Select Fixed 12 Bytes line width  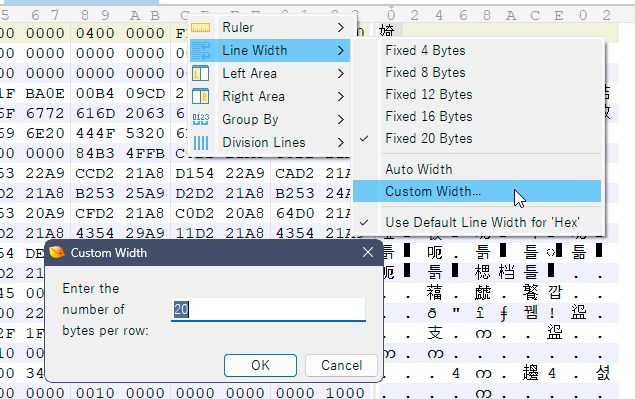pyautogui.click(x=477, y=94)
